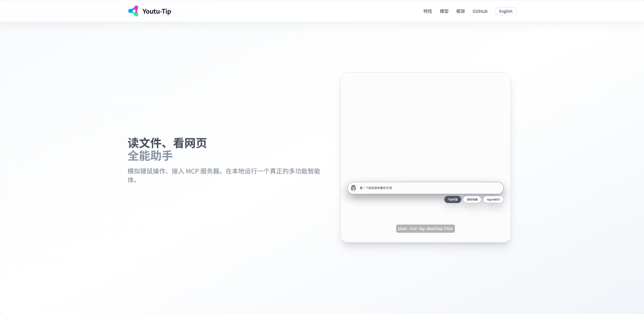Open the 模型 navigation item

coord(444,11)
